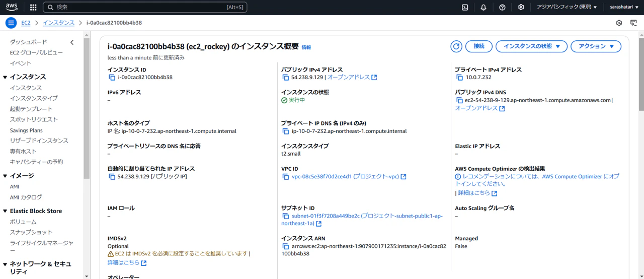The image size is (644, 279).
Task: Open the settings gear icon in header
Action: (521, 7)
